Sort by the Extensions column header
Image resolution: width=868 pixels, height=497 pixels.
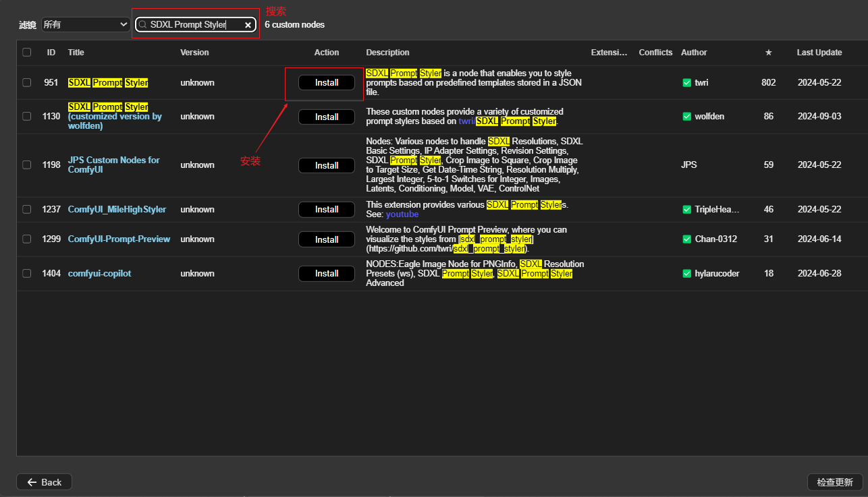pos(609,52)
